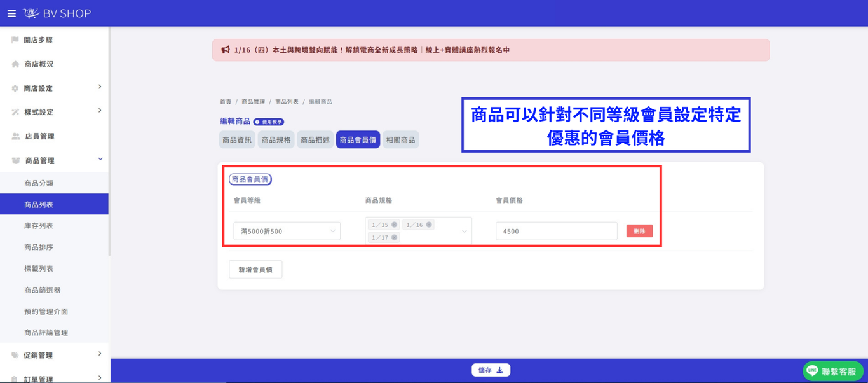Expand the 樣式設定 submenu arrow
The image size is (868, 383).
pos(100,111)
